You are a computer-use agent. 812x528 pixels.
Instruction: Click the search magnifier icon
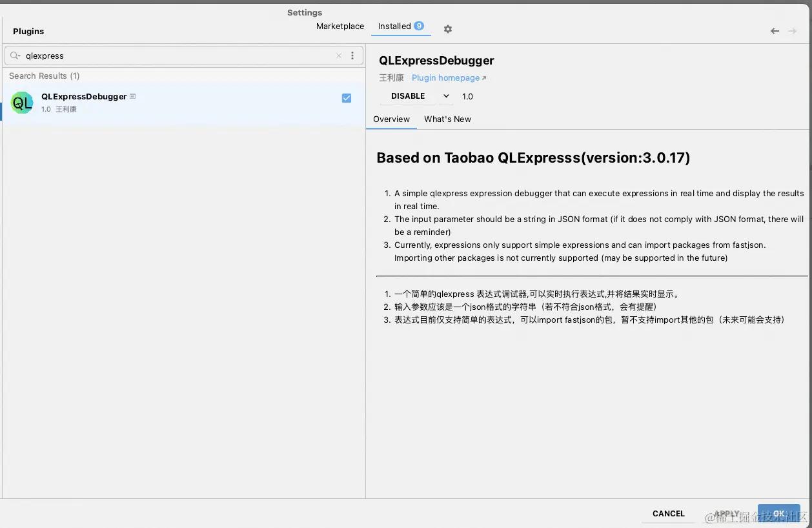tap(15, 56)
